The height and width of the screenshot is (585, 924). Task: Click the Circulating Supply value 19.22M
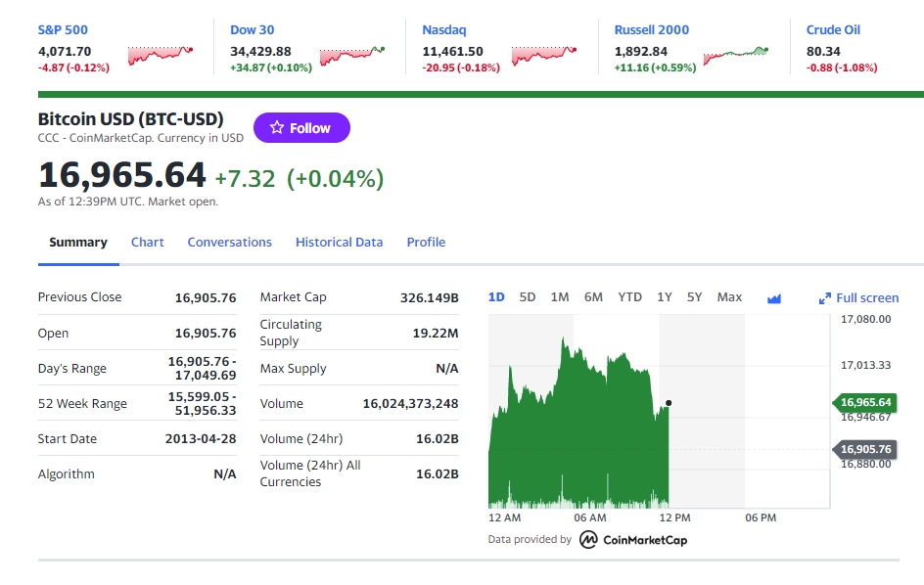pos(436,333)
